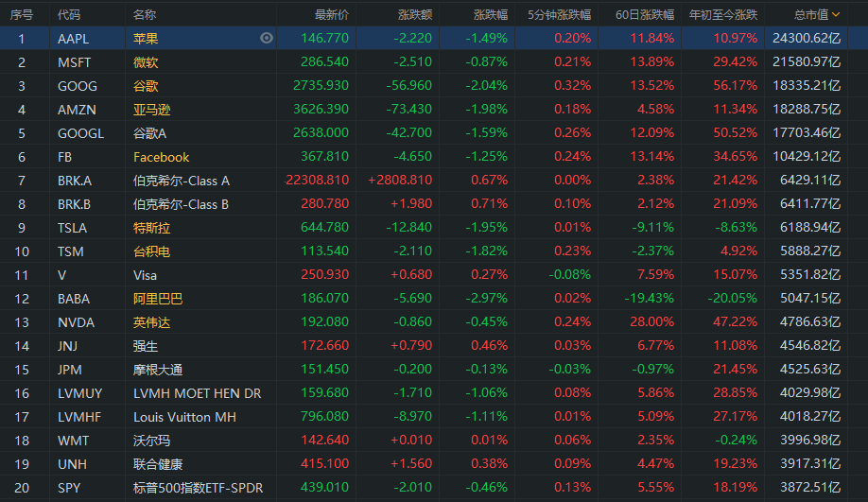Click market cap 3872.51亿
The image size is (868, 502).
click(x=810, y=488)
